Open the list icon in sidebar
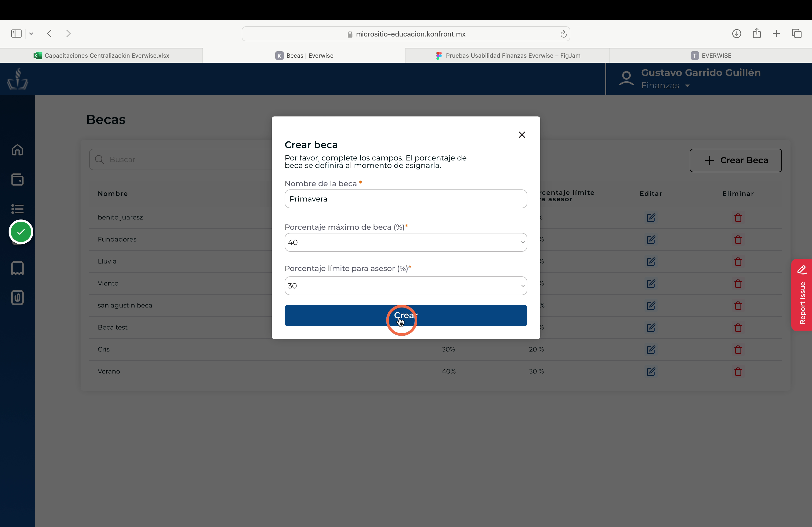Image resolution: width=812 pixels, height=527 pixels. click(x=17, y=208)
